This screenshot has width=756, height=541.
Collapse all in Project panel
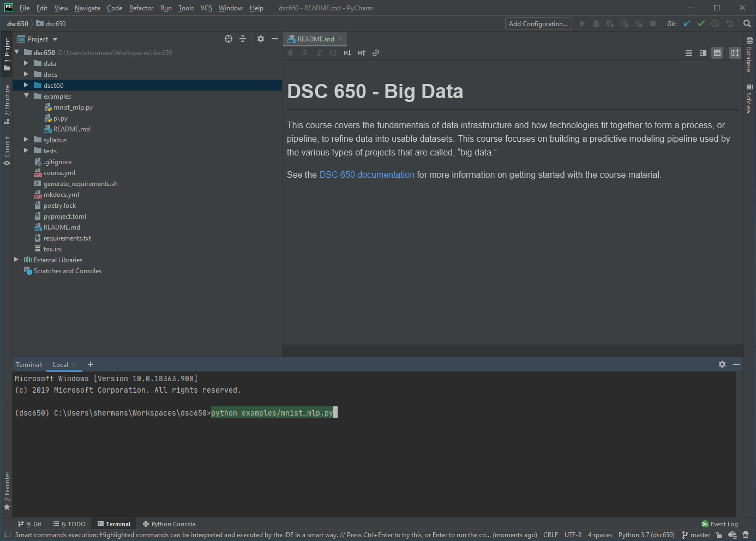[243, 39]
